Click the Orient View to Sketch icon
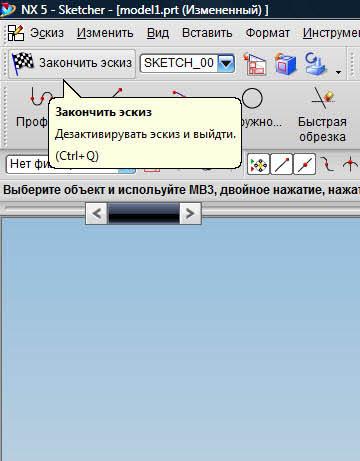The width and height of the screenshot is (360, 461). 255,64
